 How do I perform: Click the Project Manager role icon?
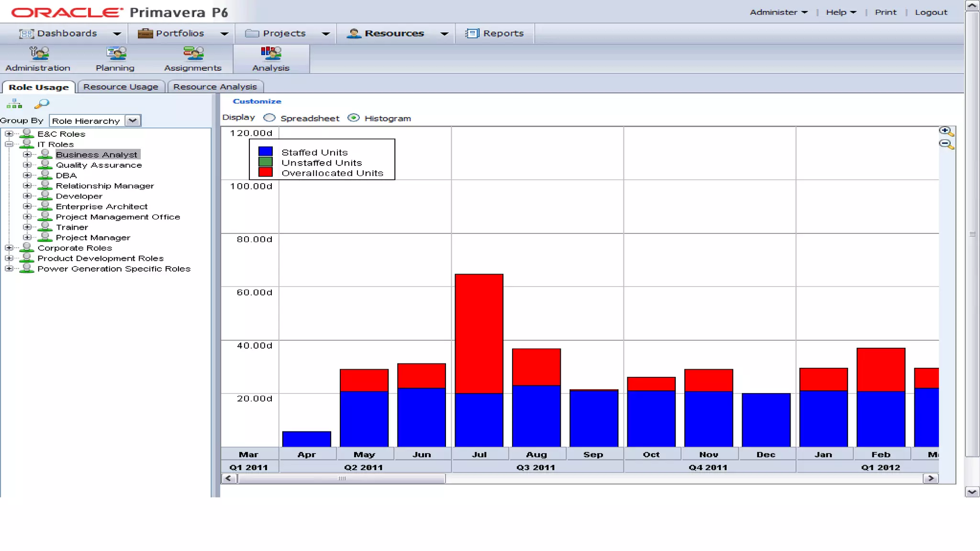click(x=45, y=237)
